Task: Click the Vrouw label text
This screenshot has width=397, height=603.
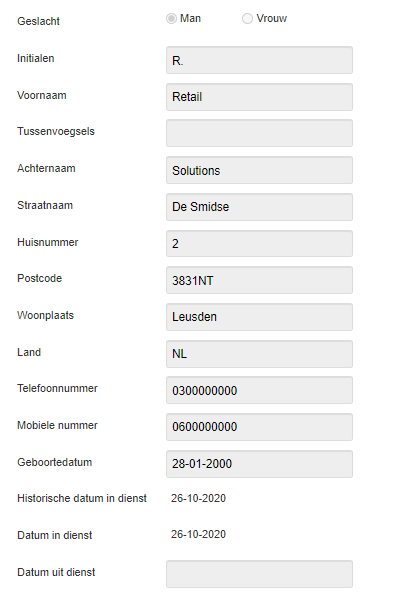Action: click(272, 18)
